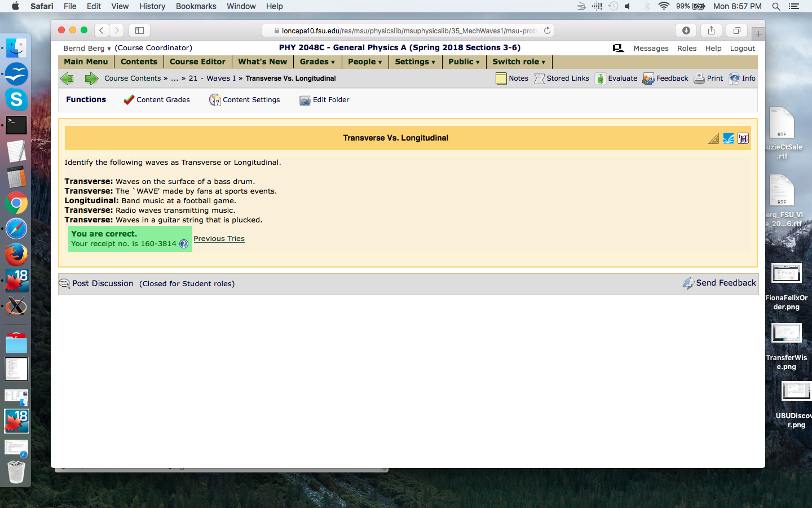This screenshot has width=812, height=508.
Task: Click the blue wave icon in problem header
Action: [729, 138]
